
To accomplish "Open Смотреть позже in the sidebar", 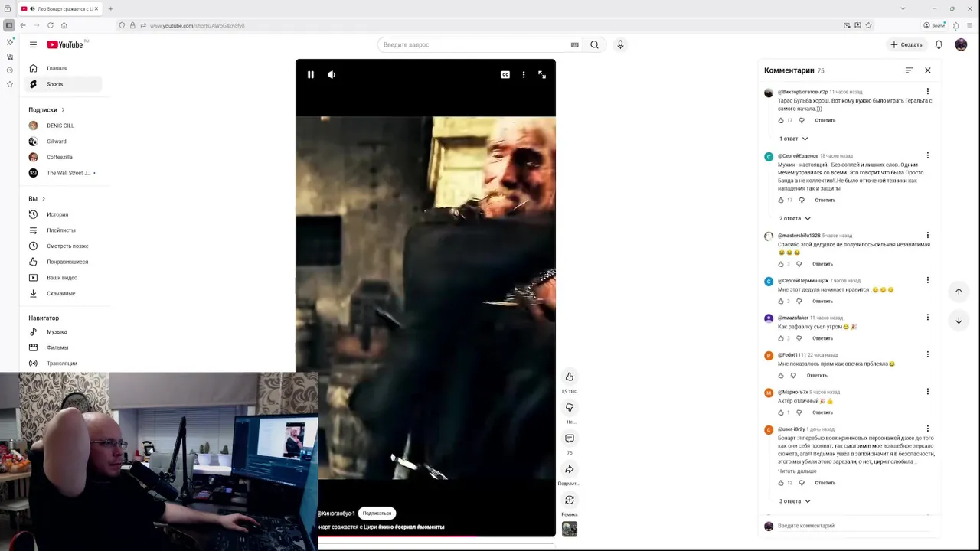I will click(x=61, y=246).
